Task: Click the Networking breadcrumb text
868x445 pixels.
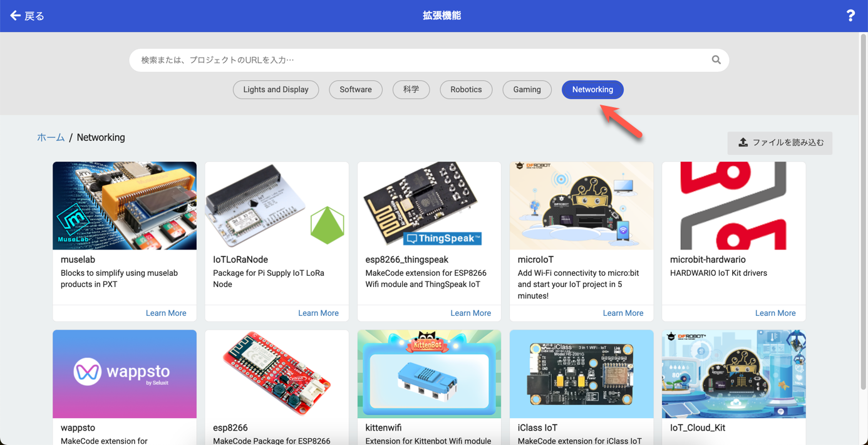Action: [101, 137]
